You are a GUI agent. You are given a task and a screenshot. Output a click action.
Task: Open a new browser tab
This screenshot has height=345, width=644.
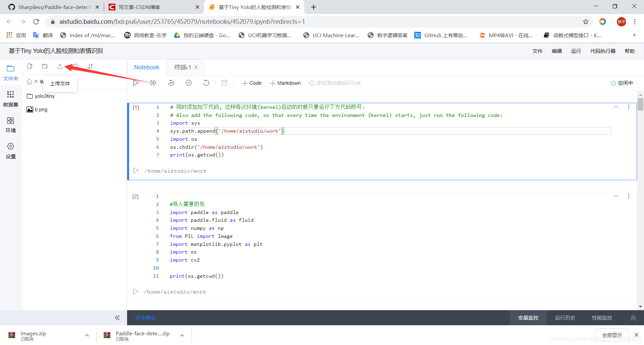pyautogui.click(x=314, y=7)
